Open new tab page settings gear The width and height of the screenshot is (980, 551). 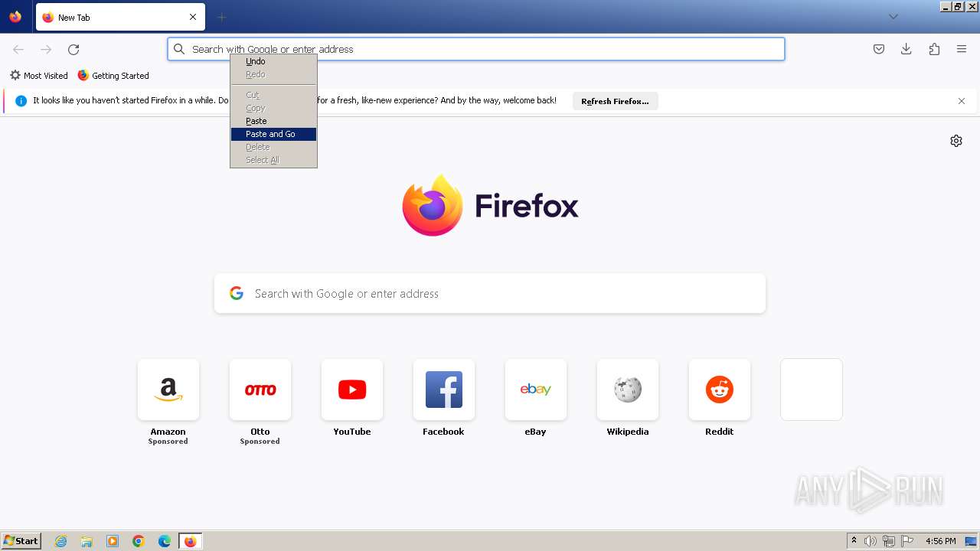click(956, 141)
